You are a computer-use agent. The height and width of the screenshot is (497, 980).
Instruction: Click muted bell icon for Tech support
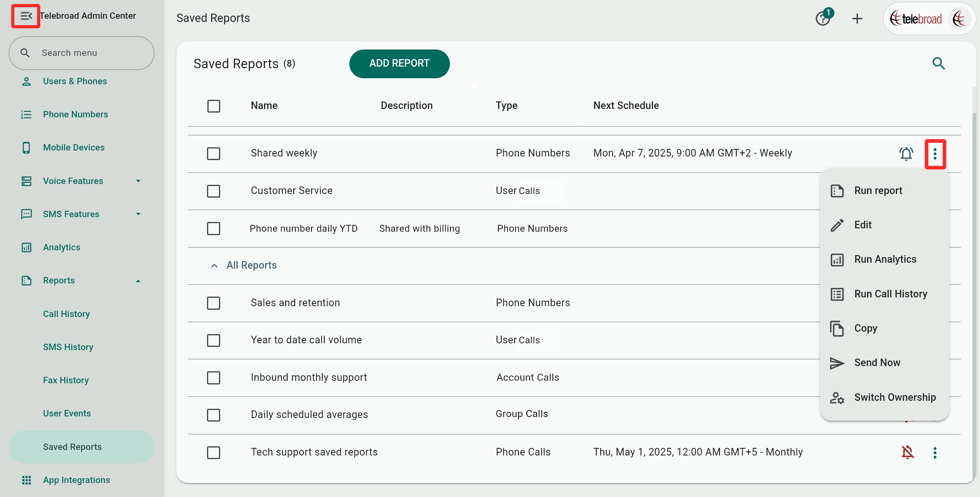pyautogui.click(x=907, y=452)
